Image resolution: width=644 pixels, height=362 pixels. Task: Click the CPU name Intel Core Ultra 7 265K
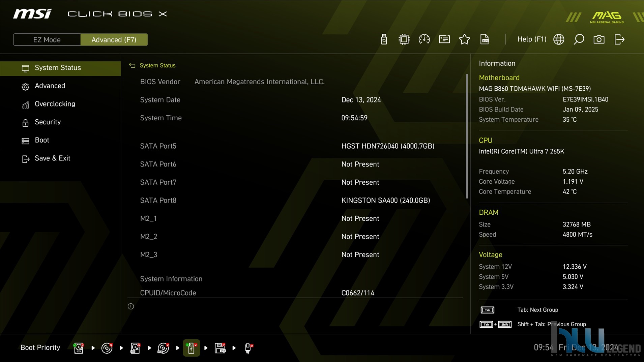(x=521, y=151)
